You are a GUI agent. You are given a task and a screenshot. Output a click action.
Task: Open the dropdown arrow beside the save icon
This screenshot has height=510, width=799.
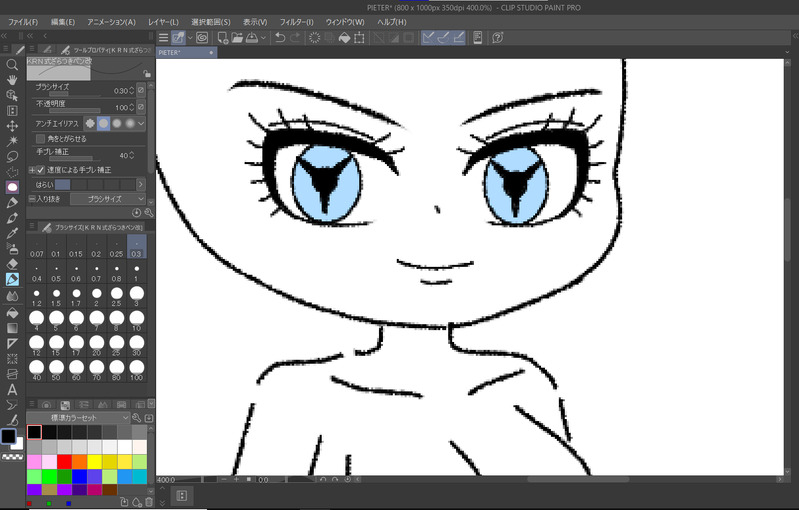[263, 38]
